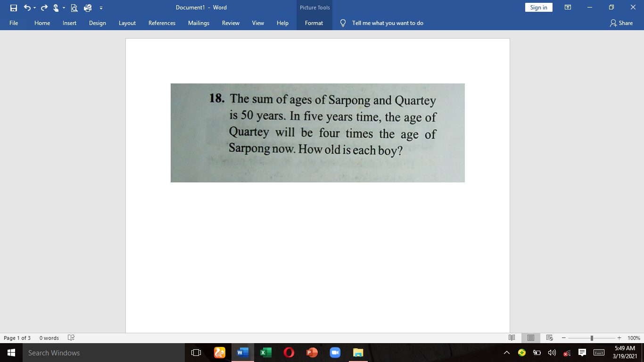
Task: Select Web Layout view in the status bar
Action: click(549, 337)
